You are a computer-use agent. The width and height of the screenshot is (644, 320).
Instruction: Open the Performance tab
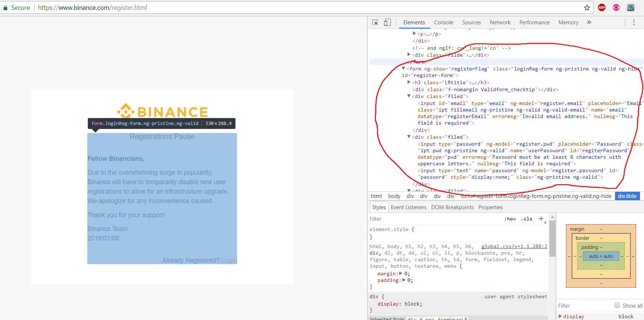click(x=534, y=23)
